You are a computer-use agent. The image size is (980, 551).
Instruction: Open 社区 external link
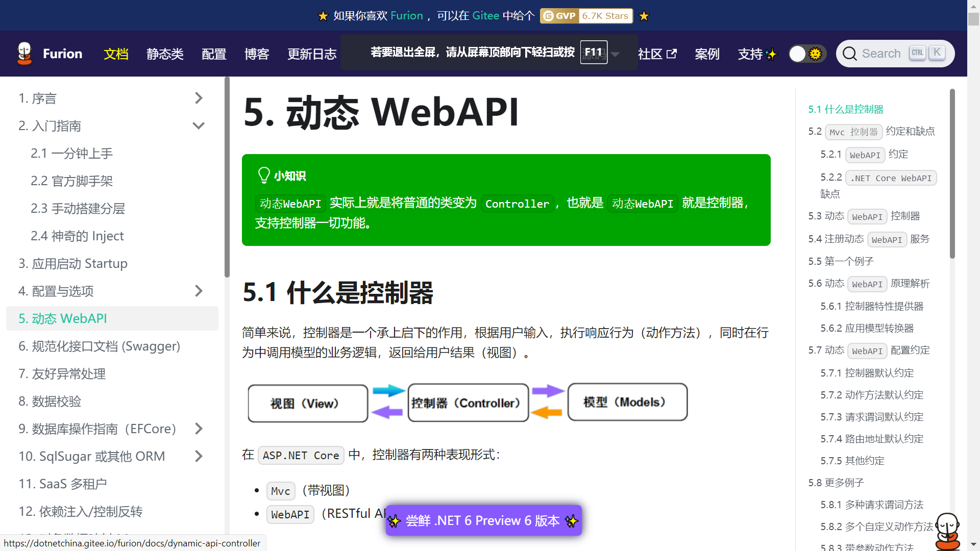656,53
